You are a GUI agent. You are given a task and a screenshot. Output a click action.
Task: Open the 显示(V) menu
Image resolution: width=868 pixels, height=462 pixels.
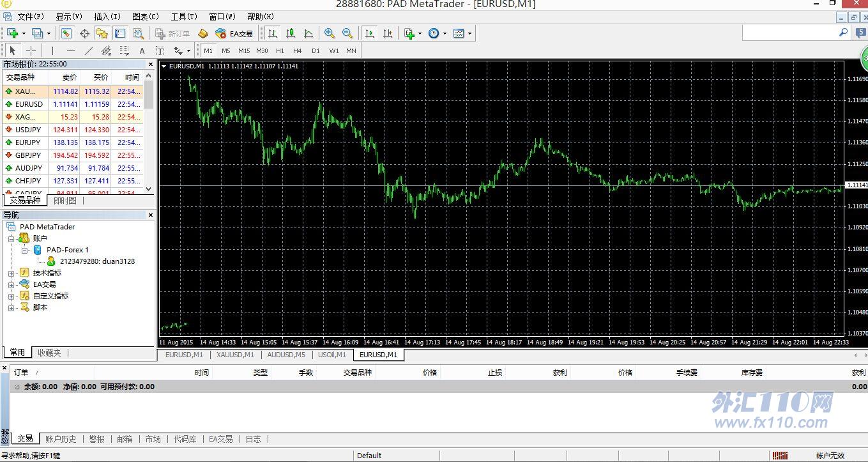[x=69, y=17]
